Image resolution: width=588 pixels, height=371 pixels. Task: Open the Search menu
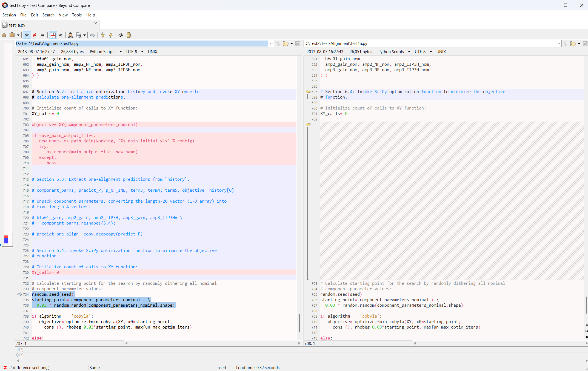click(48, 15)
